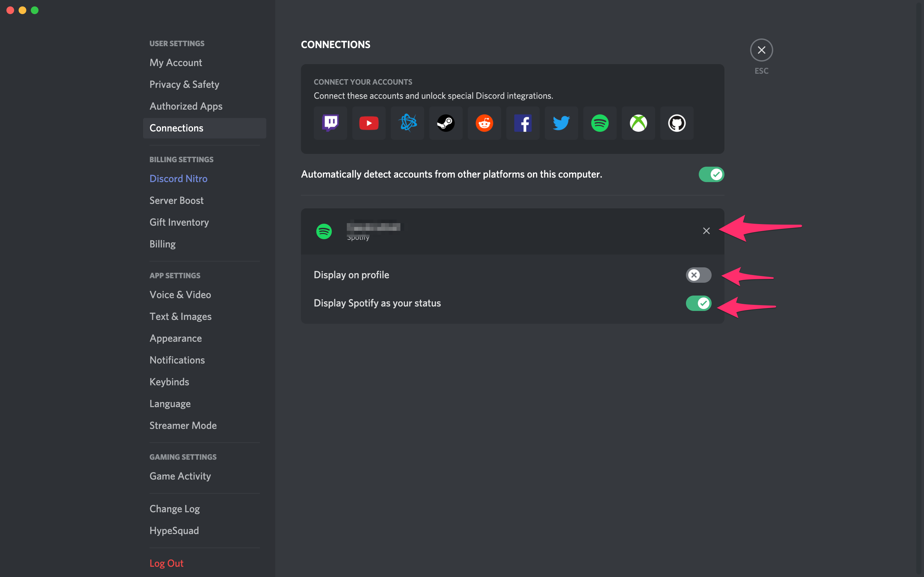Connect an Xbox account
The image size is (924, 577).
(638, 123)
